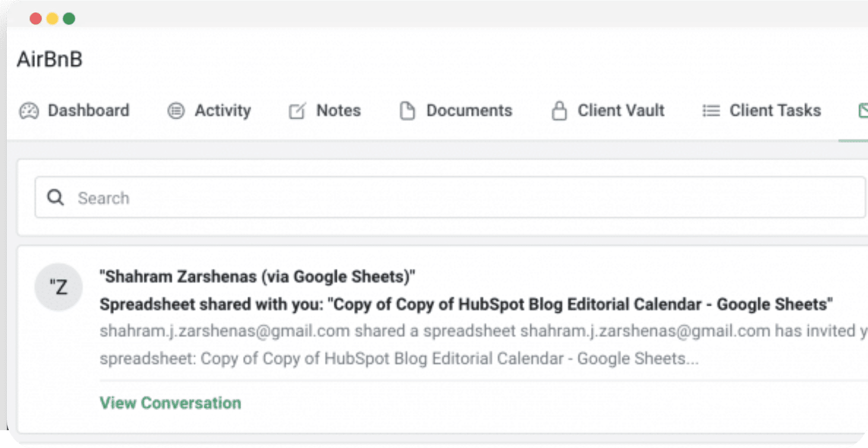The height and width of the screenshot is (448, 868).
Task: Click the Client Vault lock icon
Action: click(x=559, y=111)
